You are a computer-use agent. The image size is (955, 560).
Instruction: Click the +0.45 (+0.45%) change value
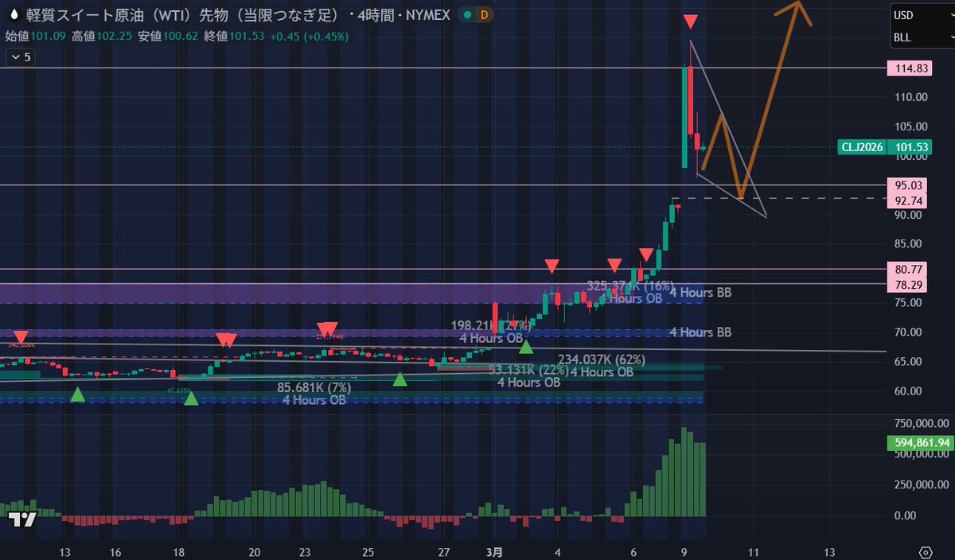tap(310, 36)
